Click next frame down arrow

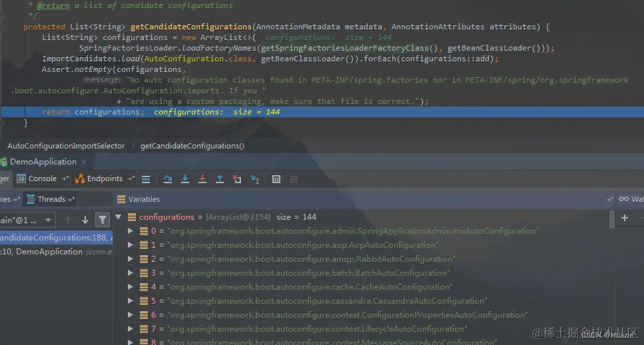point(85,220)
